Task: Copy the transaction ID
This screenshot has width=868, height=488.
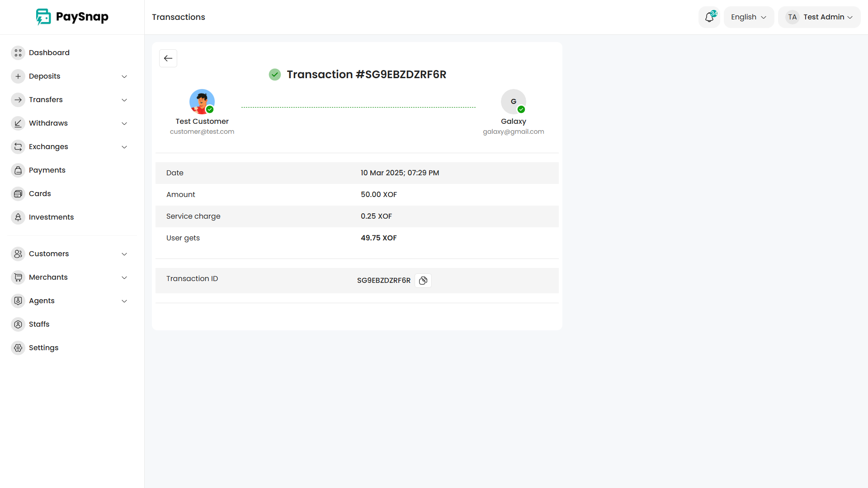Action: click(x=423, y=281)
